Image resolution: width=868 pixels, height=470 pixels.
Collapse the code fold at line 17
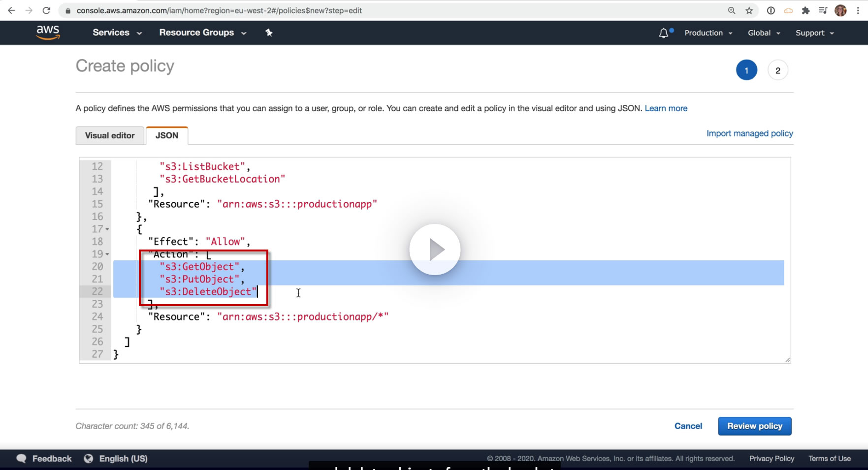coord(107,229)
